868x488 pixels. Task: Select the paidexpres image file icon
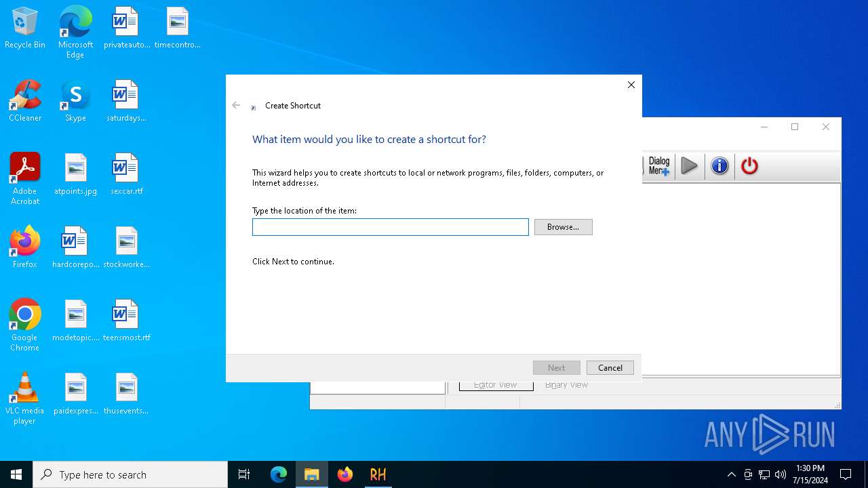point(75,394)
